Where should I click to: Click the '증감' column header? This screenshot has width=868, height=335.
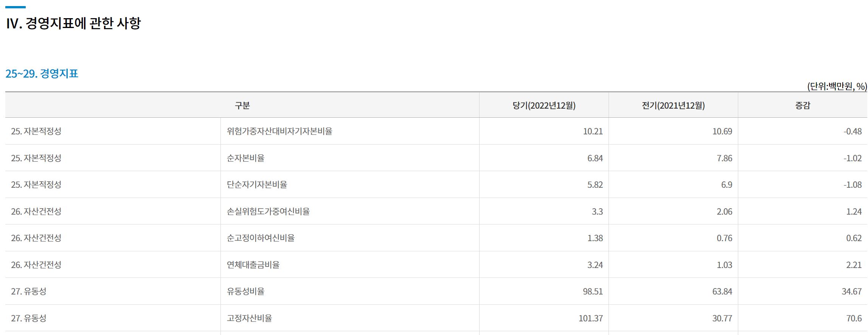803,105
